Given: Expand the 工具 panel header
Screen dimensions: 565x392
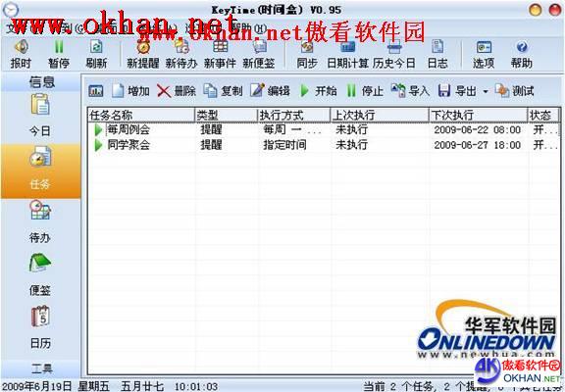Looking at the screenshot, I should (x=41, y=368).
